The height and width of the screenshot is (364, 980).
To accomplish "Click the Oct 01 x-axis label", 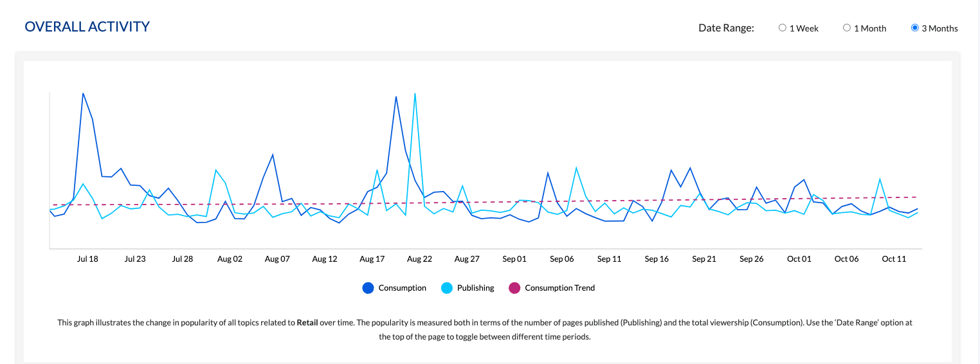I will pyautogui.click(x=799, y=259).
